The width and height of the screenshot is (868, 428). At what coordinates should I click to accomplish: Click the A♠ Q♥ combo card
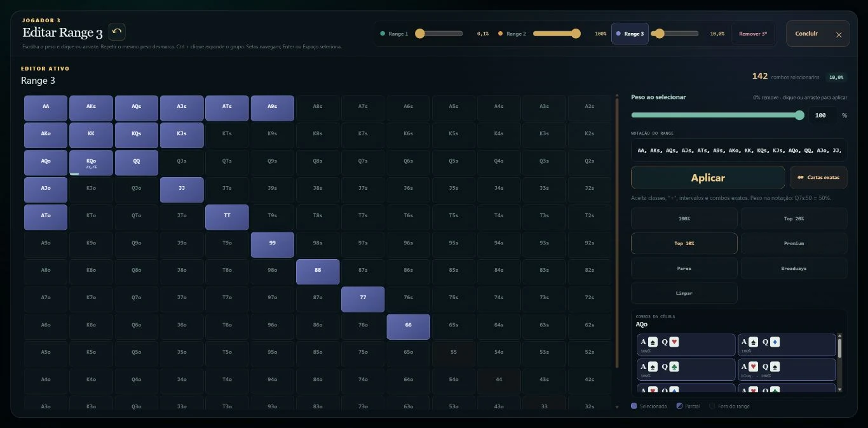pyautogui.click(x=686, y=345)
